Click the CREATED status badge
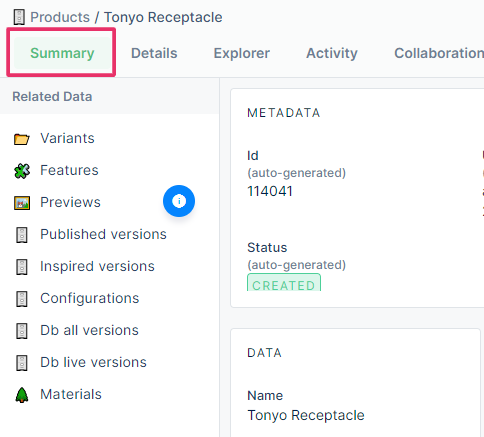The width and height of the screenshot is (484, 437). (284, 283)
